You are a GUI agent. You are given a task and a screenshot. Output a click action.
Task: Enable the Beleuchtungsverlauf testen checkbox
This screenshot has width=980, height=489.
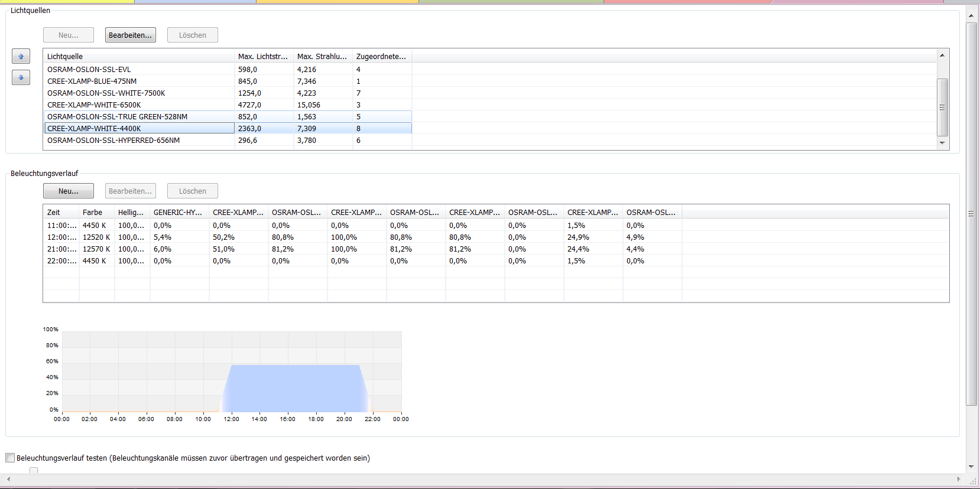coord(10,458)
